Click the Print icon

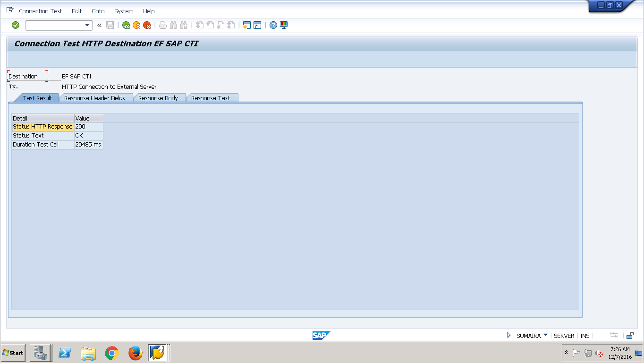162,25
